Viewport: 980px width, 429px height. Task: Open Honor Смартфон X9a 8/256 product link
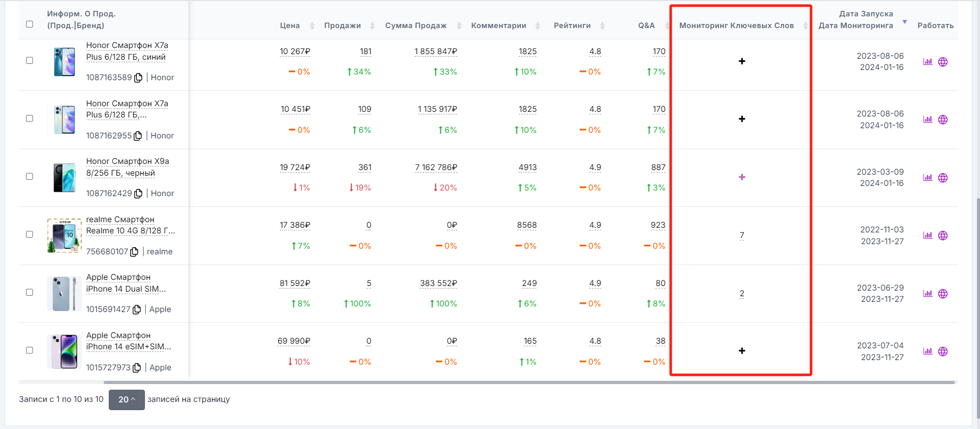pyautogui.click(x=128, y=167)
